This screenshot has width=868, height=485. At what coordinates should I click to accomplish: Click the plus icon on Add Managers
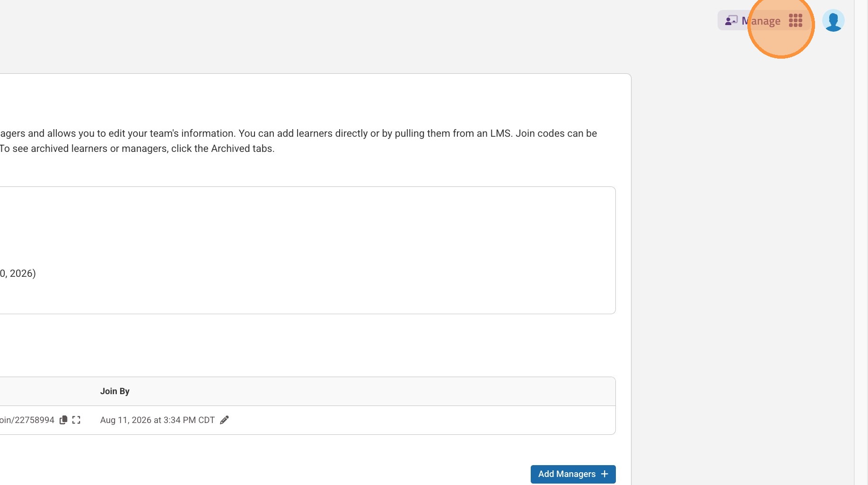click(605, 474)
